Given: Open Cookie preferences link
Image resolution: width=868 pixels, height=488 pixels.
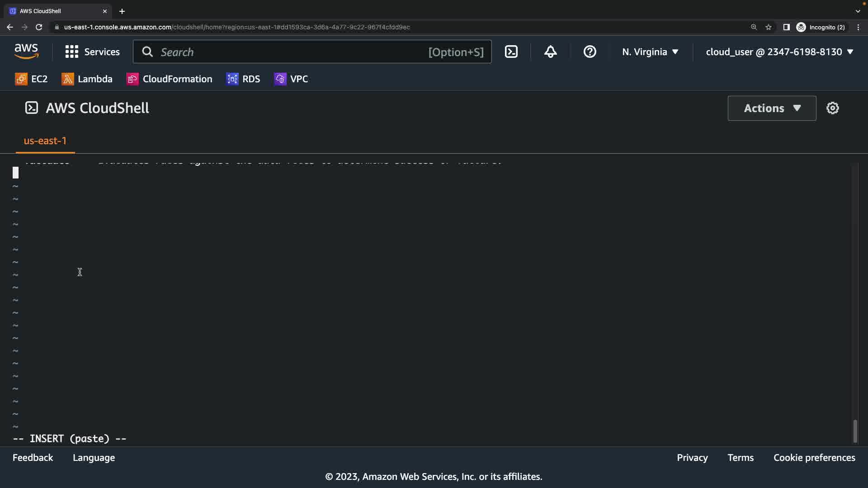Looking at the screenshot, I should tap(814, 458).
